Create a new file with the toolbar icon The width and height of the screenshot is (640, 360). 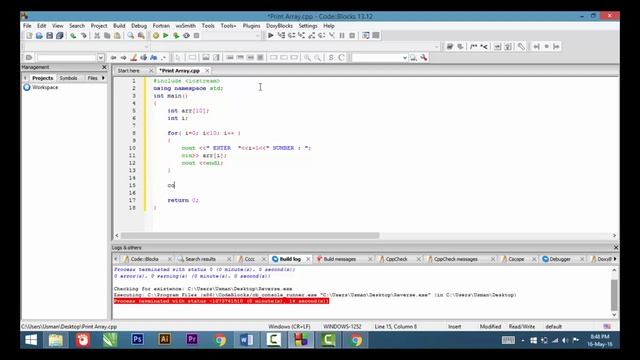(29, 36)
